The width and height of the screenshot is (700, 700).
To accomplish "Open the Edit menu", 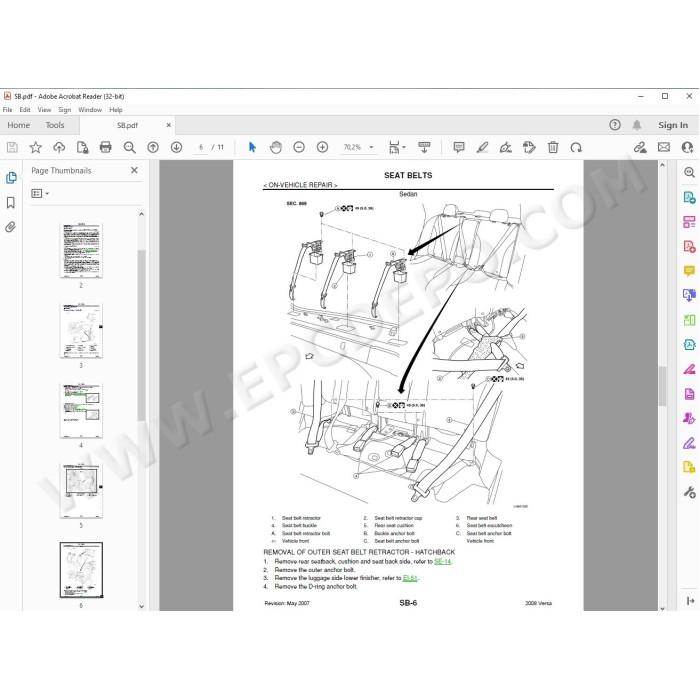I will coord(25,110).
